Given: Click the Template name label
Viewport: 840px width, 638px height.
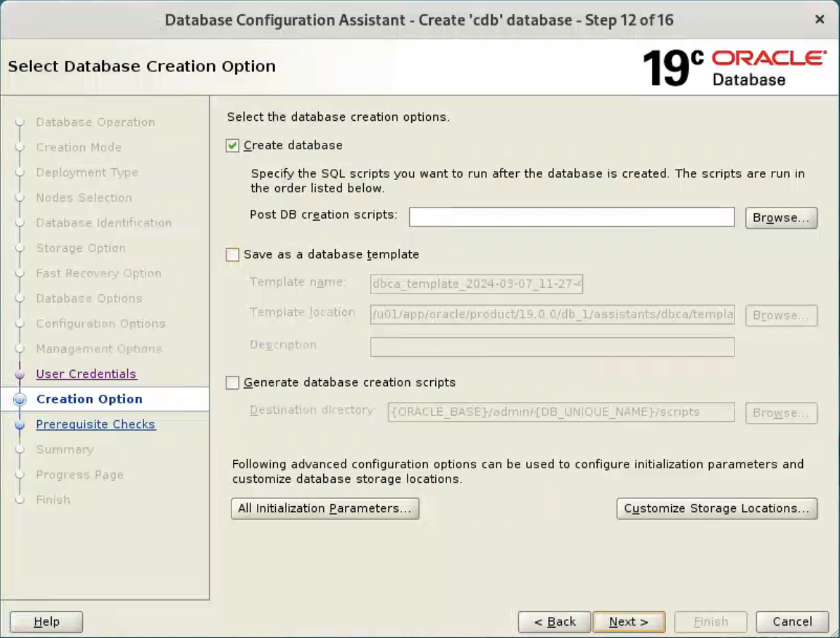Looking at the screenshot, I should pos(298,281).
